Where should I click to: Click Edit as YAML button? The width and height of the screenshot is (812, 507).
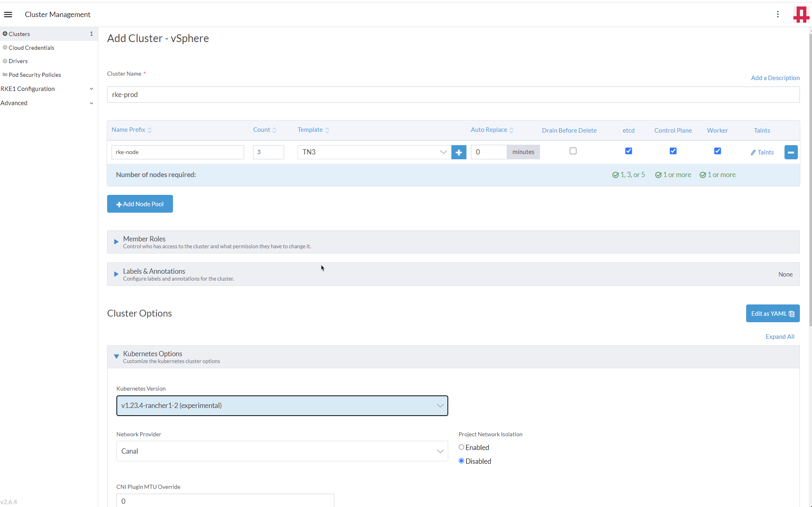[772, 314]
